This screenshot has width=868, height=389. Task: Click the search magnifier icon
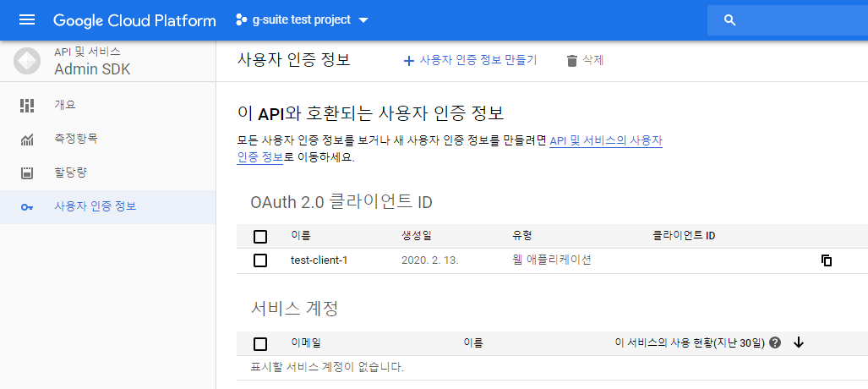coord(729,20)
